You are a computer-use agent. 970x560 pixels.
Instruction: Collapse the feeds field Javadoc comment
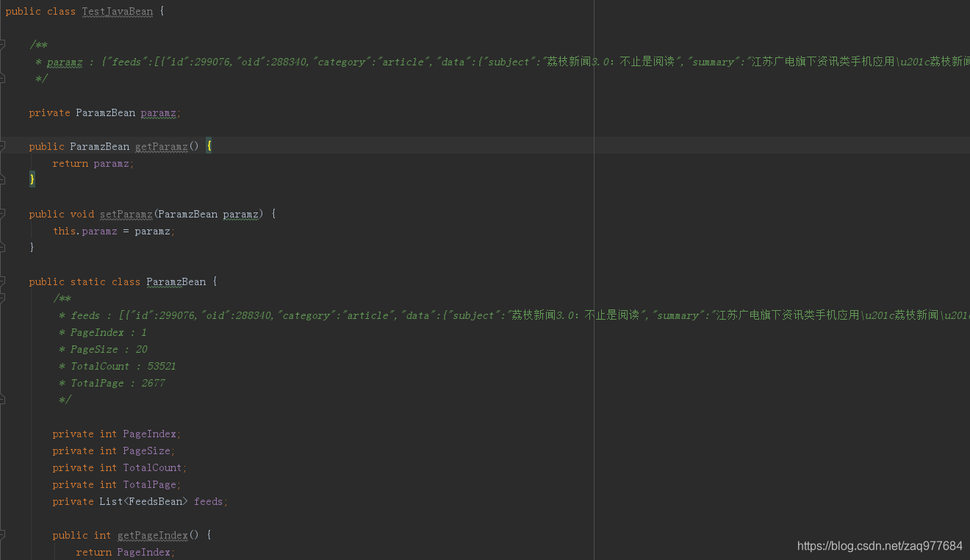[x=3, y=298]
